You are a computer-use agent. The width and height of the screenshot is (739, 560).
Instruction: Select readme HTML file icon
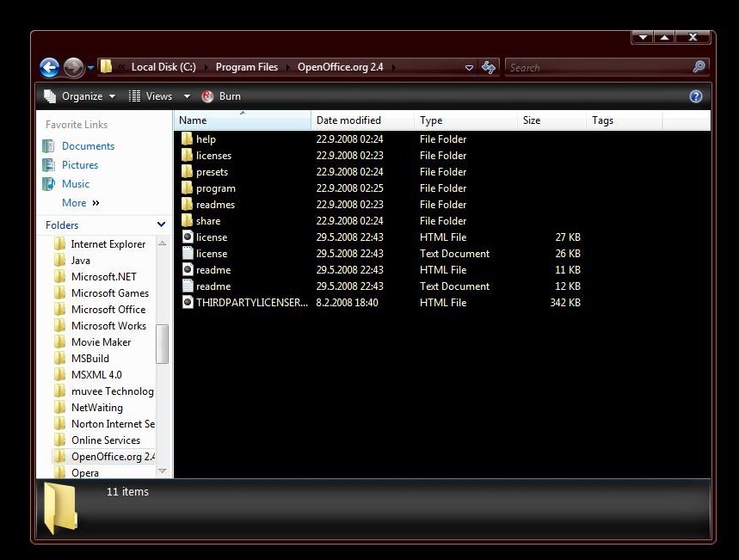(x=188, y=269)
